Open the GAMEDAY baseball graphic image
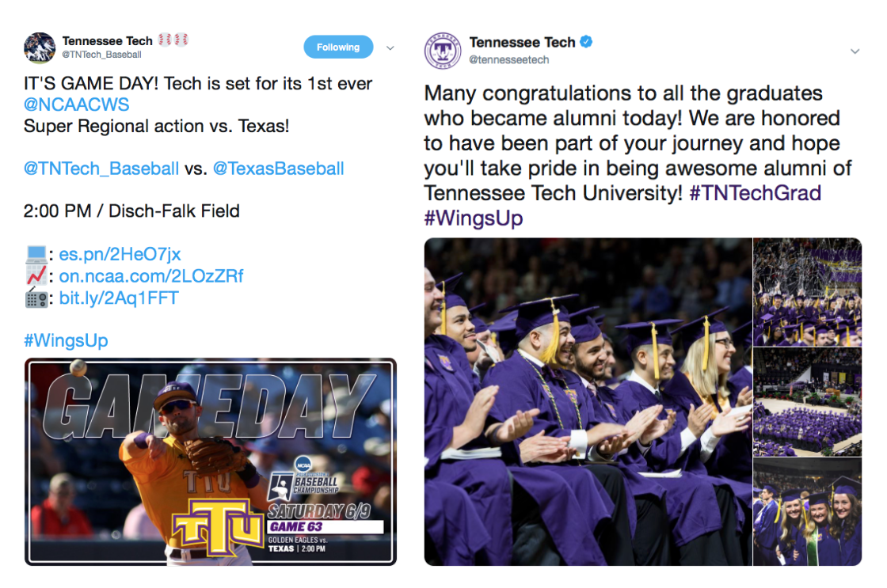 click(211, 461)
